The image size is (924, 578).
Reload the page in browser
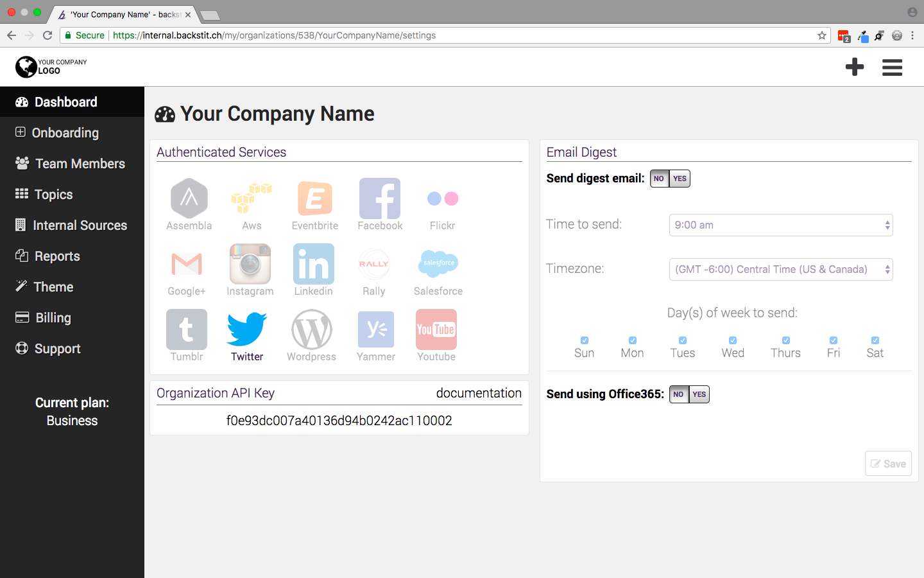[47, 35]
